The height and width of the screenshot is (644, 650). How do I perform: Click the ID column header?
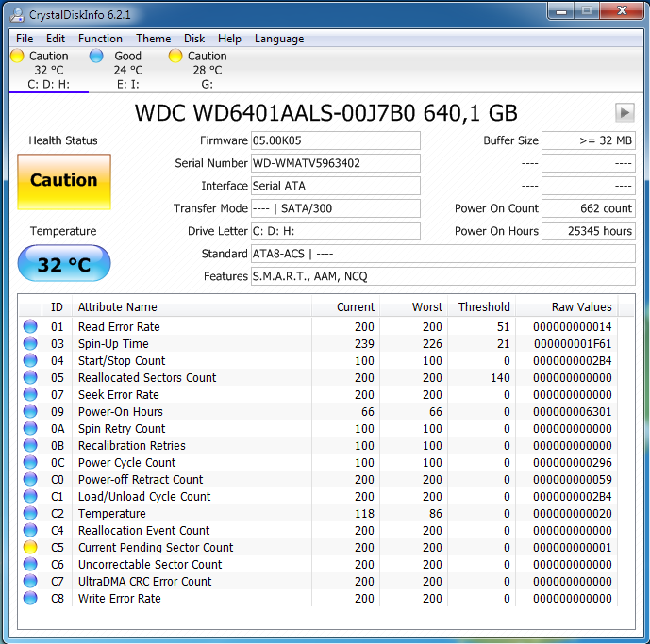pyautogui.click(x=57, y=307)
